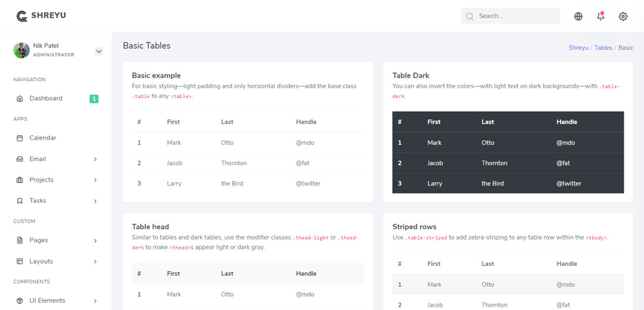Click @fat in the Table Dark table
The width and height of the screenshot is (644, 310).
pos(563,163)
